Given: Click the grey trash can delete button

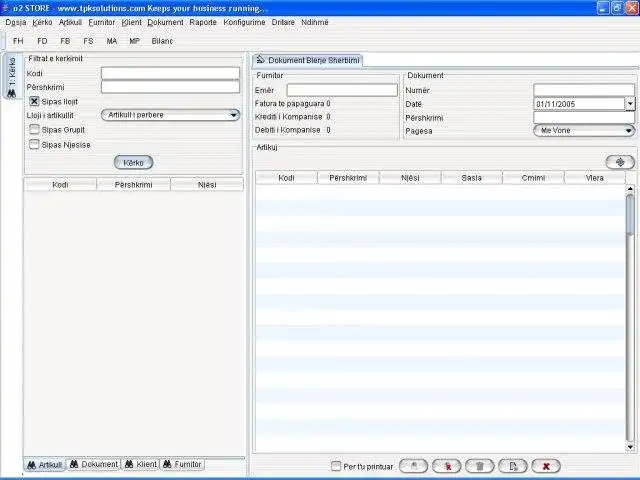Looking at the screenshot, I should tap(480, 466).
